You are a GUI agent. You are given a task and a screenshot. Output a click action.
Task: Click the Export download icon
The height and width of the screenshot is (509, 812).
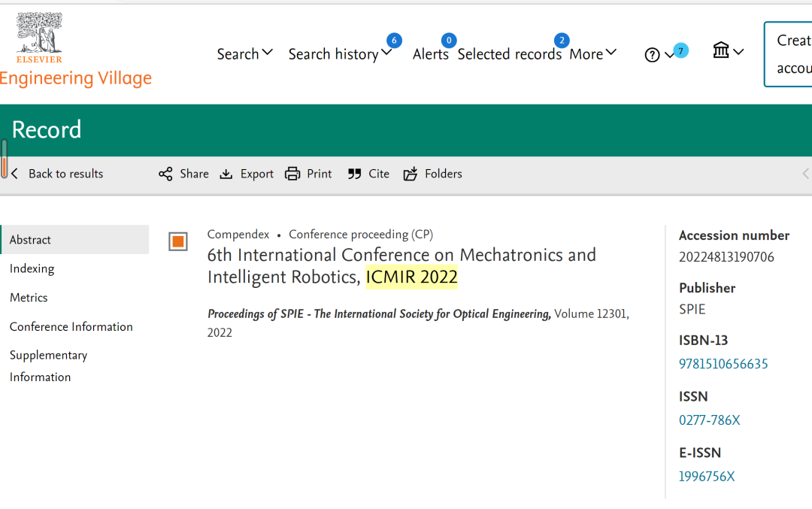226,174
